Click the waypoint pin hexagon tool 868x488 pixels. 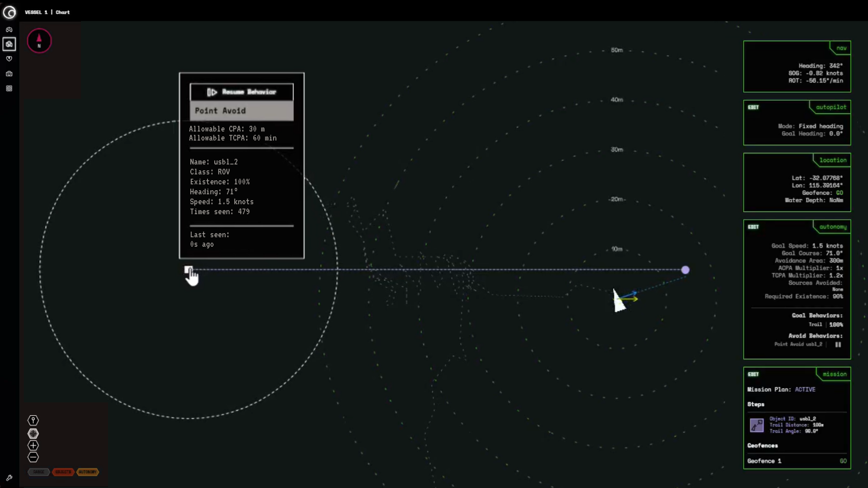33,421
